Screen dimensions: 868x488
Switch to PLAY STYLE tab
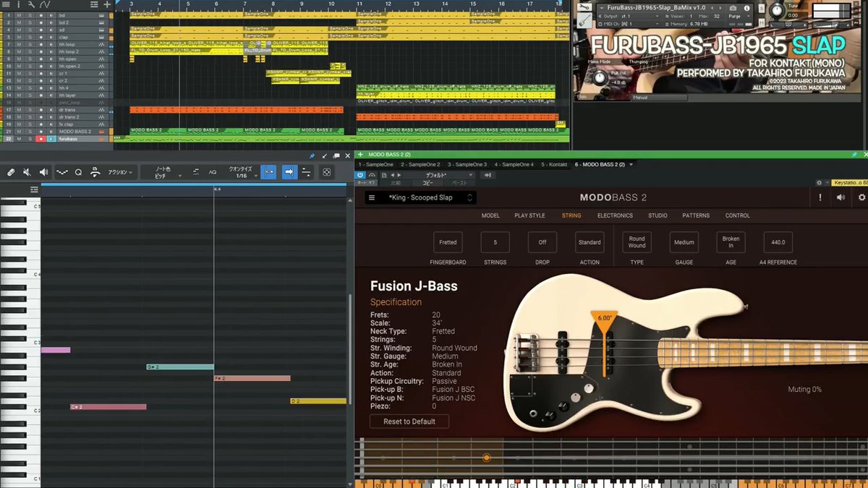529,215
